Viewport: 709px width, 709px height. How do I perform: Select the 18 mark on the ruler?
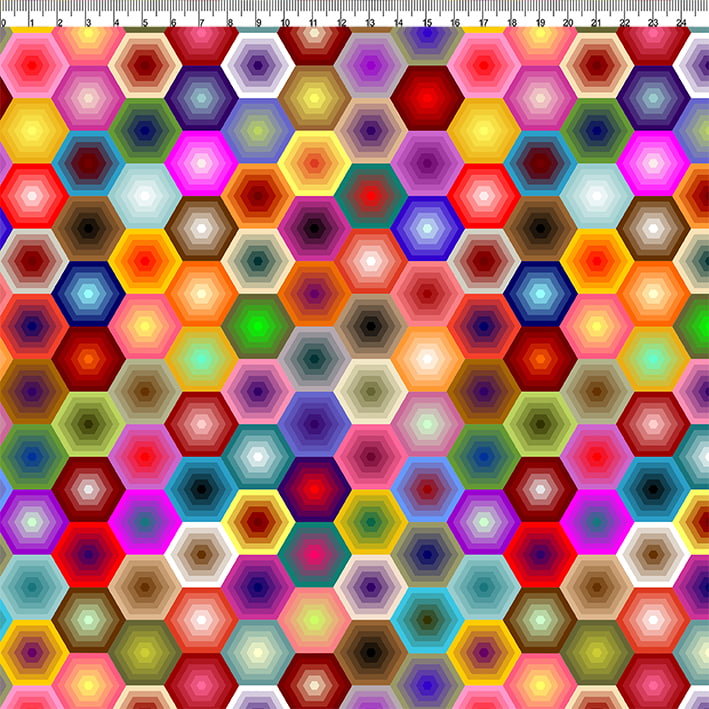(512, 23)
